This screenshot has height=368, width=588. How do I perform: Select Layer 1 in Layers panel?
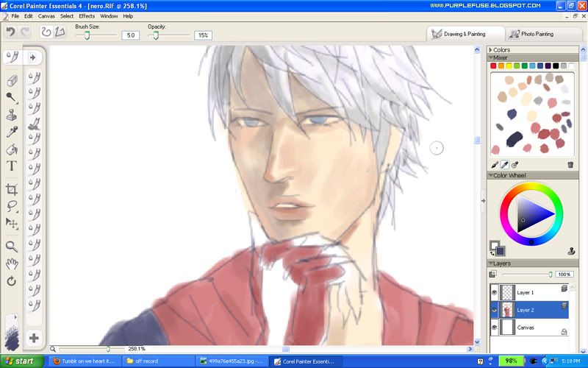(x=529, y=292)
